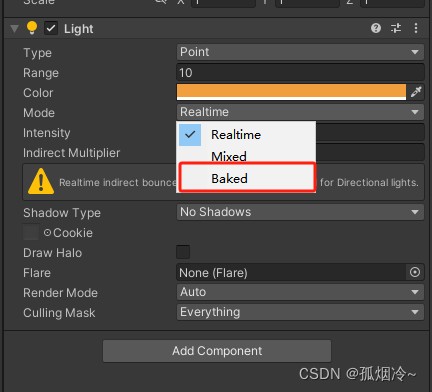Click the yellow warning triangle icon
Viewport: 432px width, 392px height.
tap(41, 181)
